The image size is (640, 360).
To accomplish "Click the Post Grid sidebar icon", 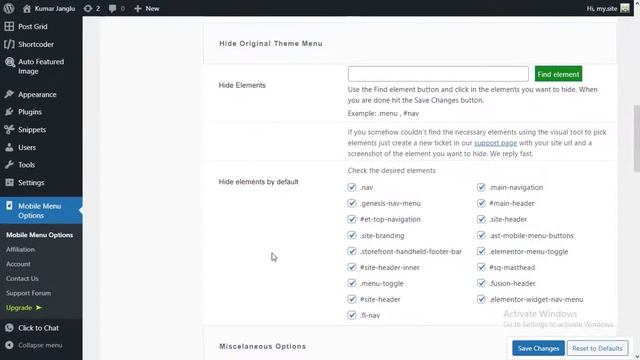I will pos(9,27).
